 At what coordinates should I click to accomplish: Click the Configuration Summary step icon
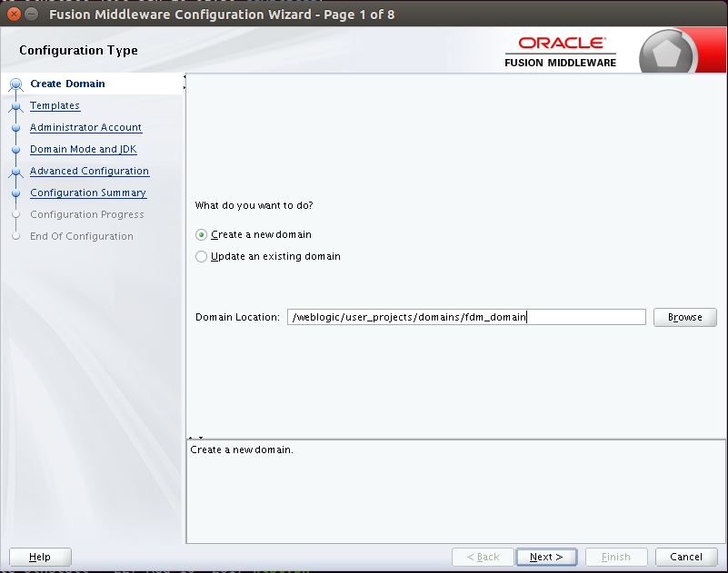tap(15, 193)
